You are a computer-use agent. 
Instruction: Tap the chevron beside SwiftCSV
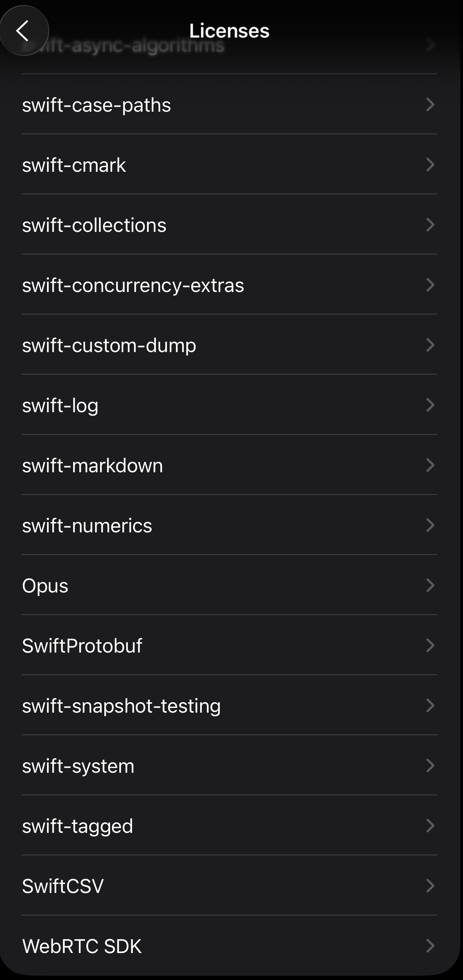coord(430,886)
